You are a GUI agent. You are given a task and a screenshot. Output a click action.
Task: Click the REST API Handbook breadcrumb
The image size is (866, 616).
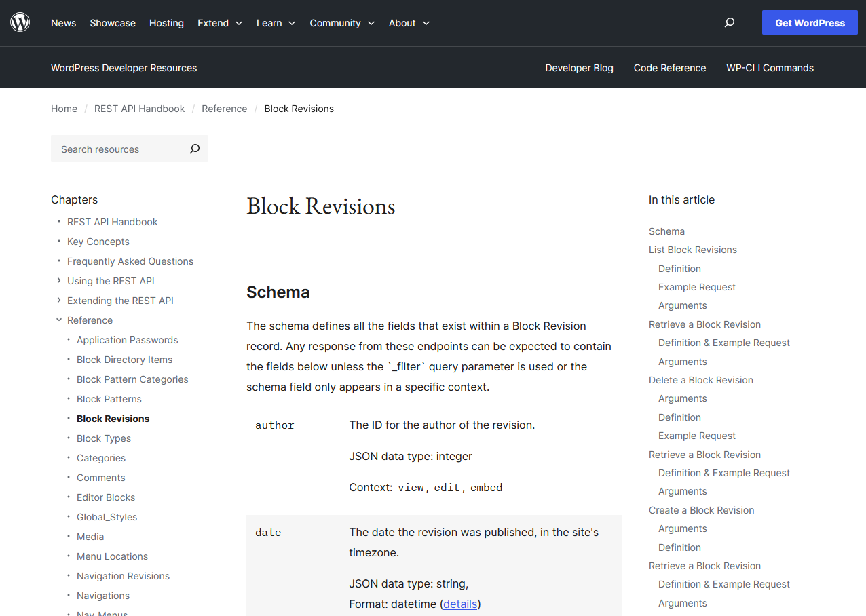click(139, 109)
